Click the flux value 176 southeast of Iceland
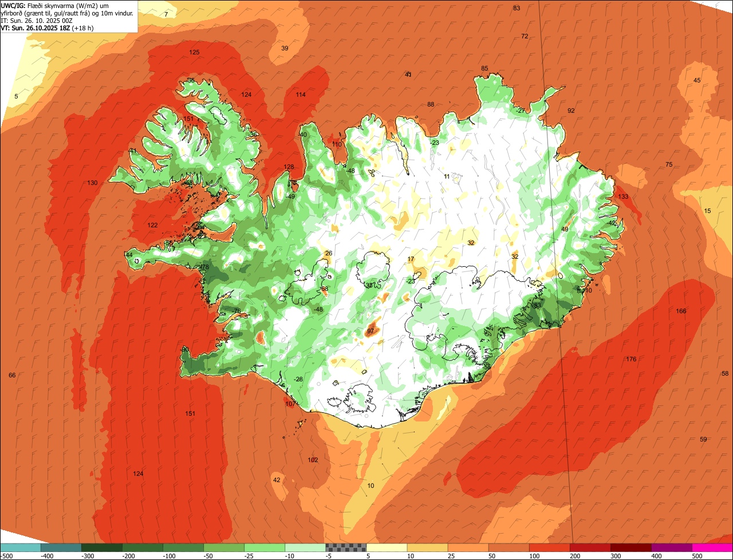The image size is (733, 560). point(631,359)
